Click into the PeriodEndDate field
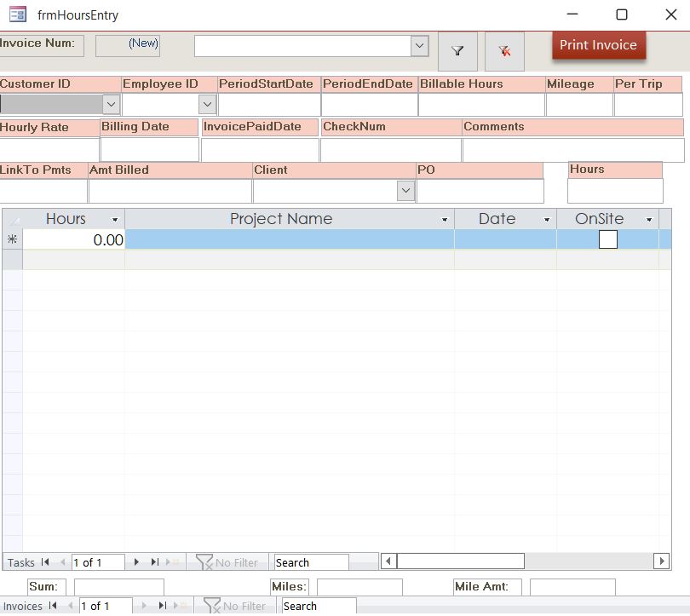This screenshot has width=690, height=616. (370, 105)
